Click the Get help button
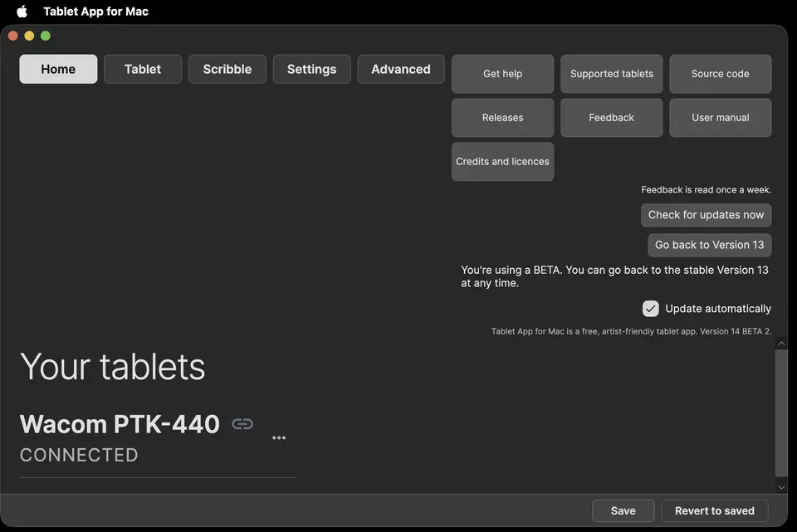The height and width of the screenshot is (532, 797). click(x=503, y=74)
